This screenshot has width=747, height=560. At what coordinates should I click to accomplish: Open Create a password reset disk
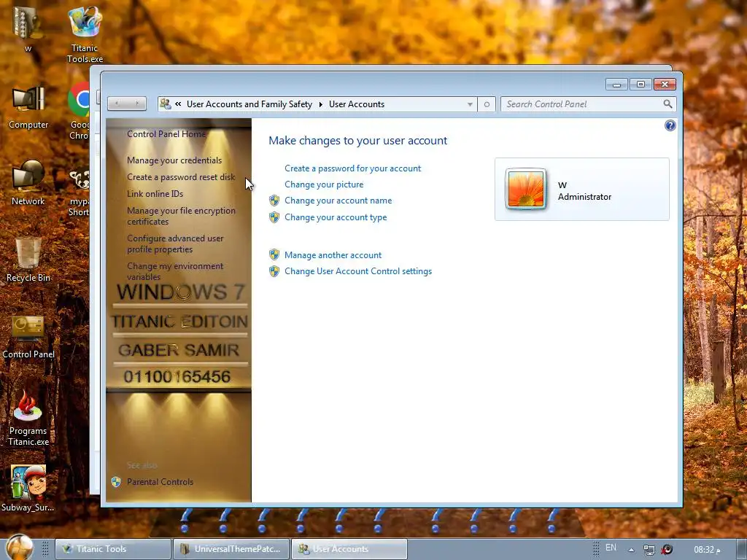coord(181,177)
